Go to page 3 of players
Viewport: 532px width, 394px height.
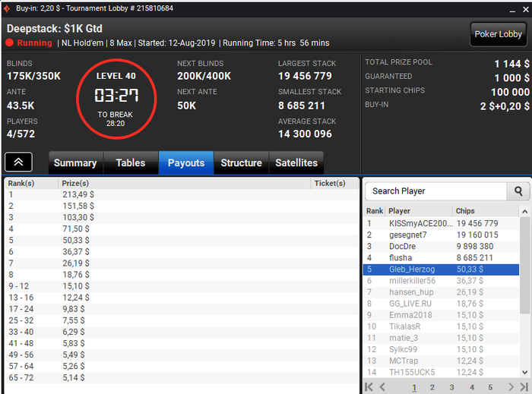point(451,387)
